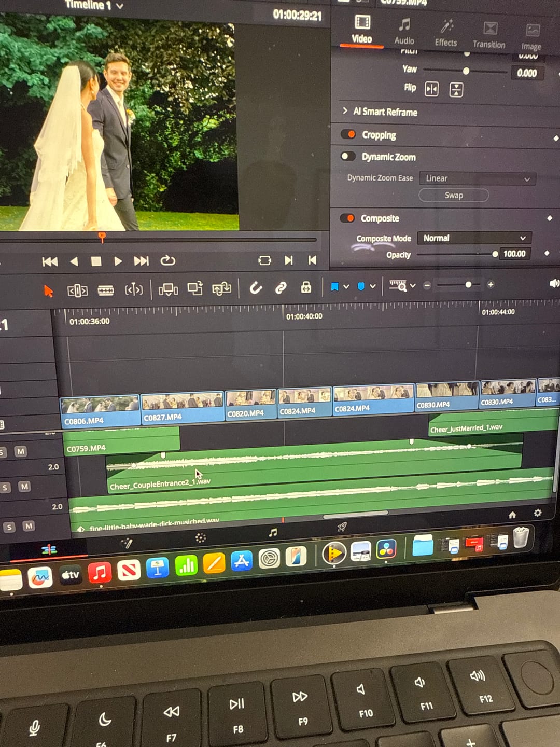560x747 pixels.
Task: Click the timeline zoom minus button
Action: [x=427, y=285]
